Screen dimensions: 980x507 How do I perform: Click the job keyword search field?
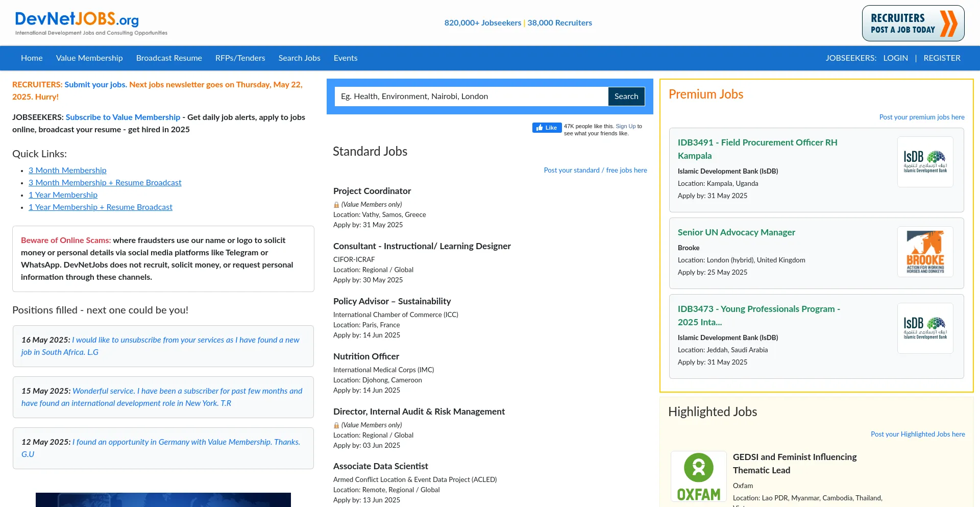click(x=471, y=96)
